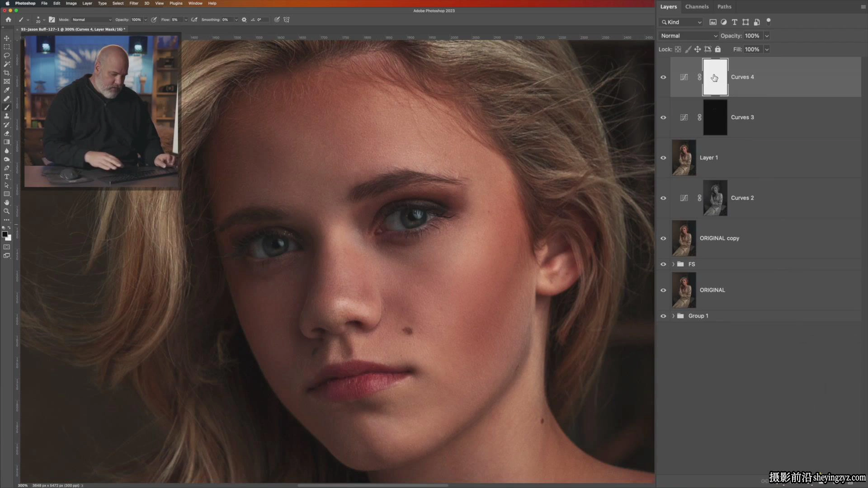Open the Photoshop application menu
The height and width of the screenshot is (488, 868).
(25, 3)
